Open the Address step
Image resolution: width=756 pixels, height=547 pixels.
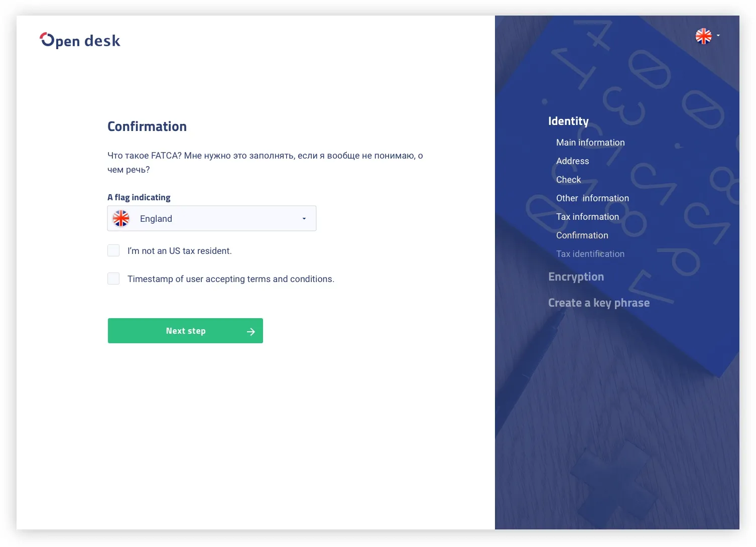click(x=572, y=161)
